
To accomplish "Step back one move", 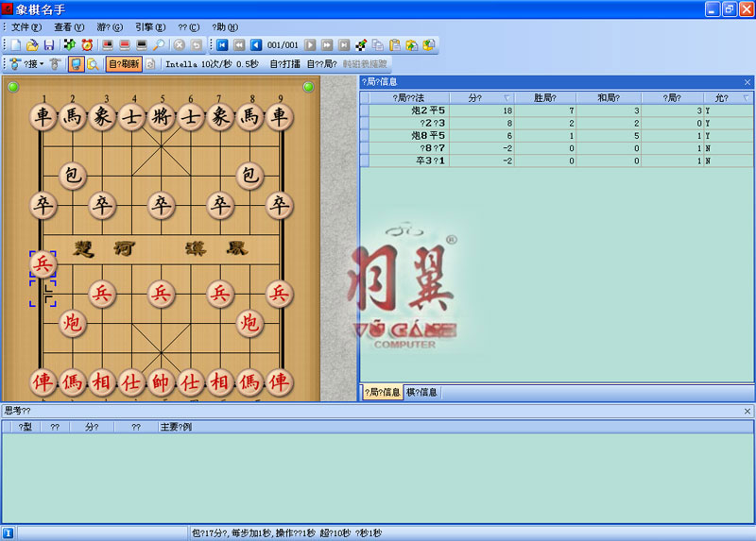I will (256, 45).
